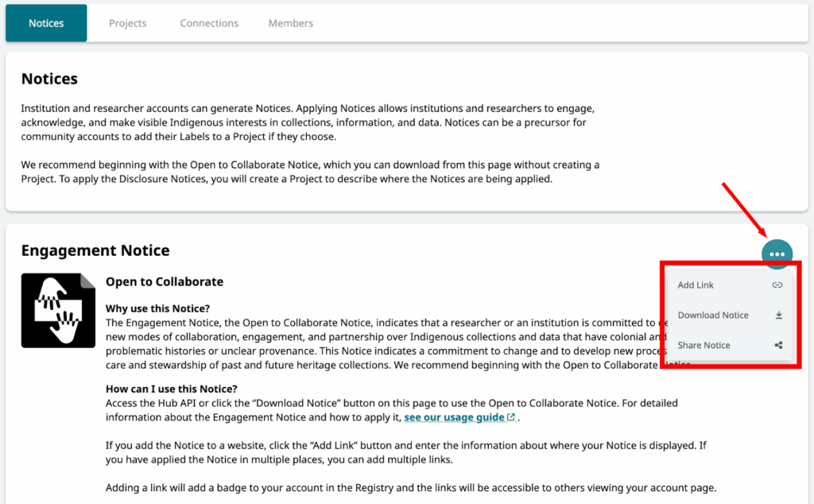Click the share icon beside Share Notice

tap(778, 346)
